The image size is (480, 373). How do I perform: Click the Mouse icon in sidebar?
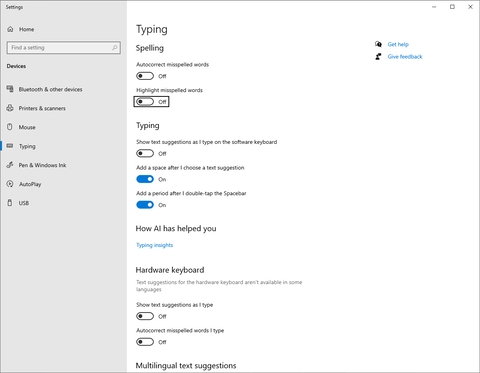(10, 127)
